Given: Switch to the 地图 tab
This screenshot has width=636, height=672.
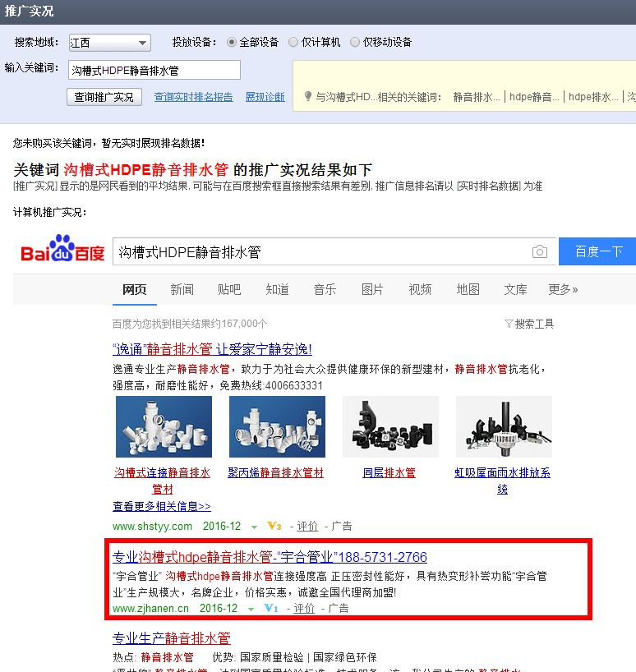Looking at the screenshot, I should [x=468, y=290].
